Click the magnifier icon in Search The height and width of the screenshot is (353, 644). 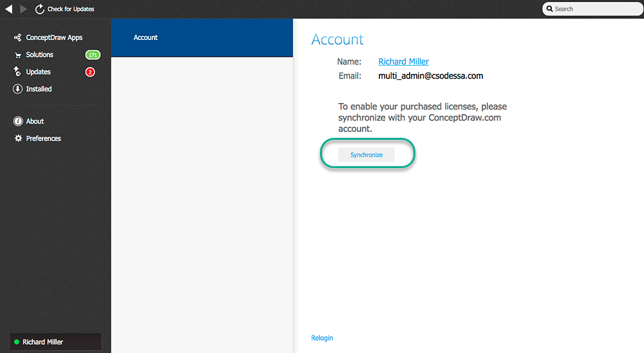[549, 8]
